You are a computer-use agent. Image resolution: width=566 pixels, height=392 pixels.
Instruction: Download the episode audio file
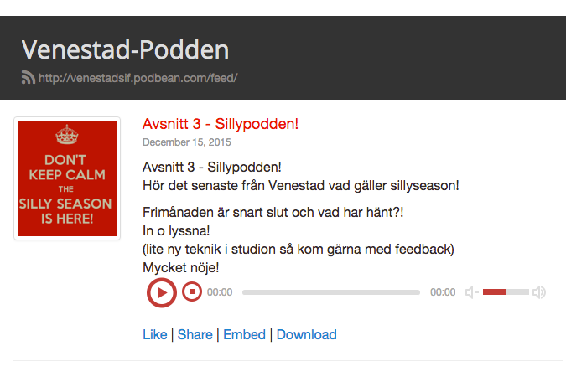coord(306,335)
